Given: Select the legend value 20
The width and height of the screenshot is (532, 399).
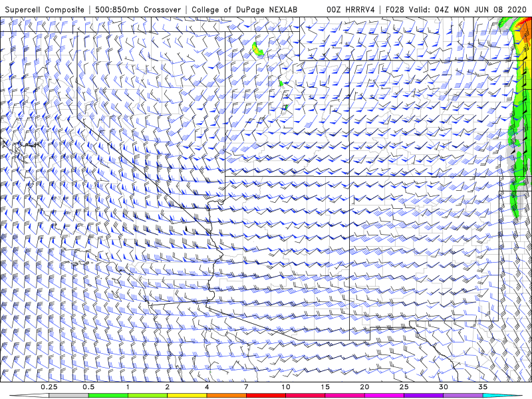Looking at the screenshot, I should click(x=364, y=387).
